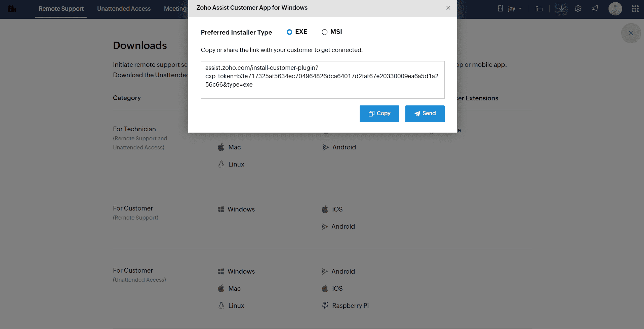The image size is (644, 329).
Task: Copy the customer plugin link
Action: pos(379,114)
